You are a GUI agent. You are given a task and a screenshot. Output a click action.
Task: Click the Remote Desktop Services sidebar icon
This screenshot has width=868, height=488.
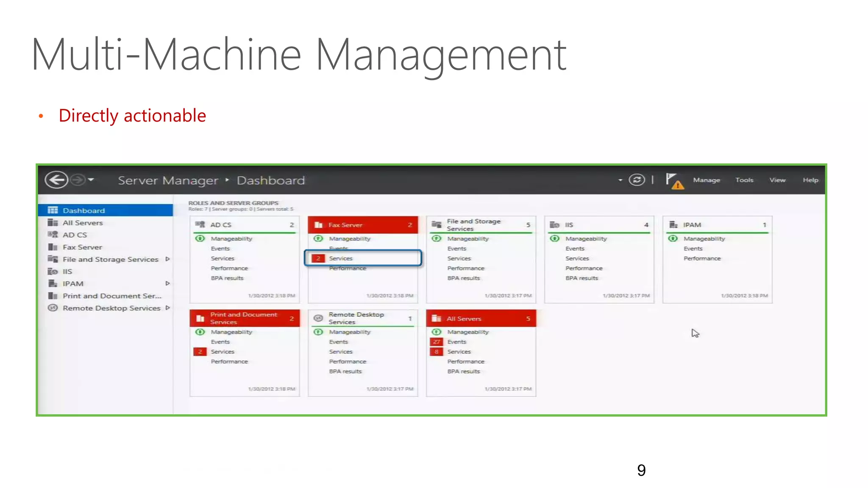pyautogui.click(x=53, y=308)
